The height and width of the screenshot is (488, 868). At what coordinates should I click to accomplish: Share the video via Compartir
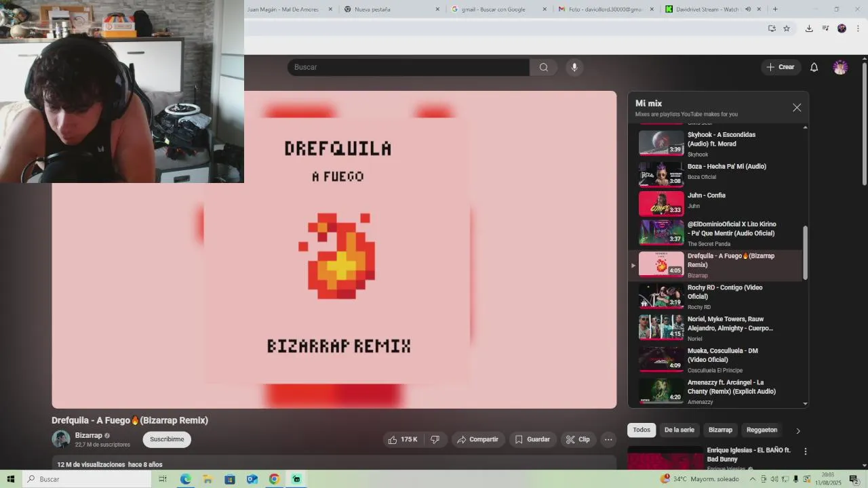[478, 439]
